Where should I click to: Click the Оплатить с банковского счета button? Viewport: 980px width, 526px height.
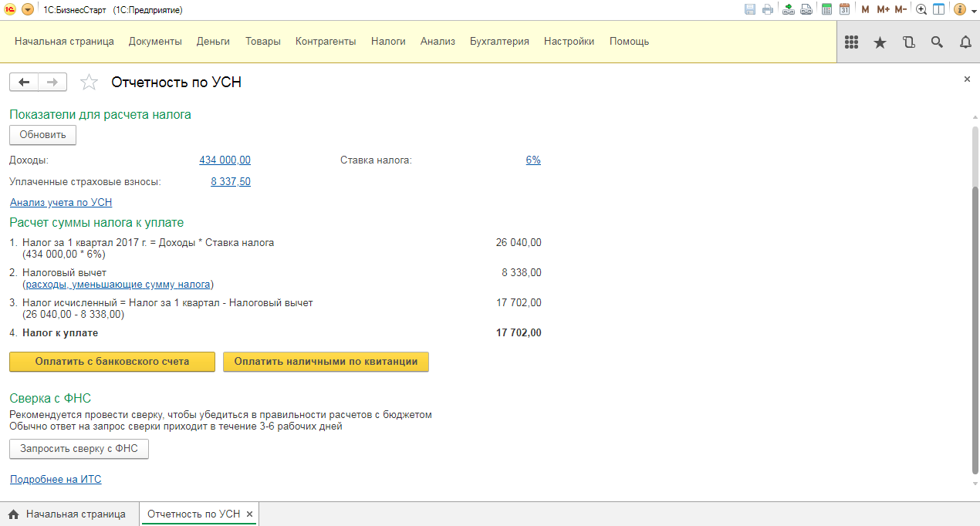(x=112, y=362)
